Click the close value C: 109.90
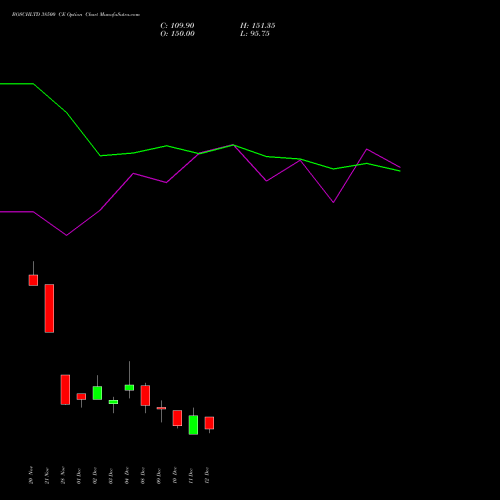Viewport: 500px width, 500px height. 177,26
